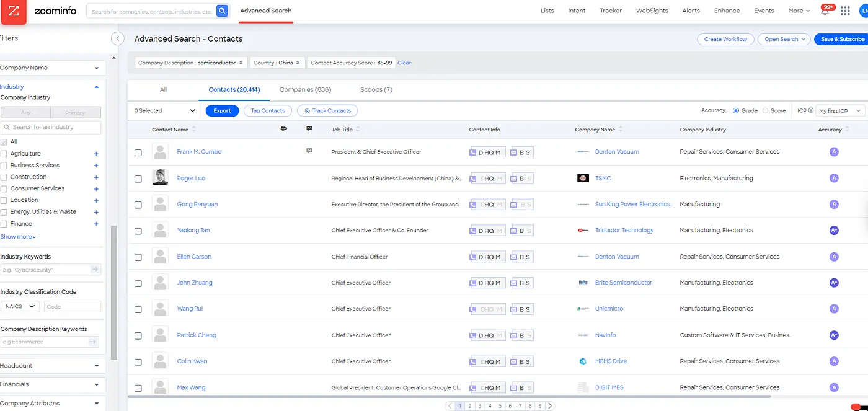Screen dimensions: 868x411
Task: Go to the next page of results
Action: click(x=550, y=406)
